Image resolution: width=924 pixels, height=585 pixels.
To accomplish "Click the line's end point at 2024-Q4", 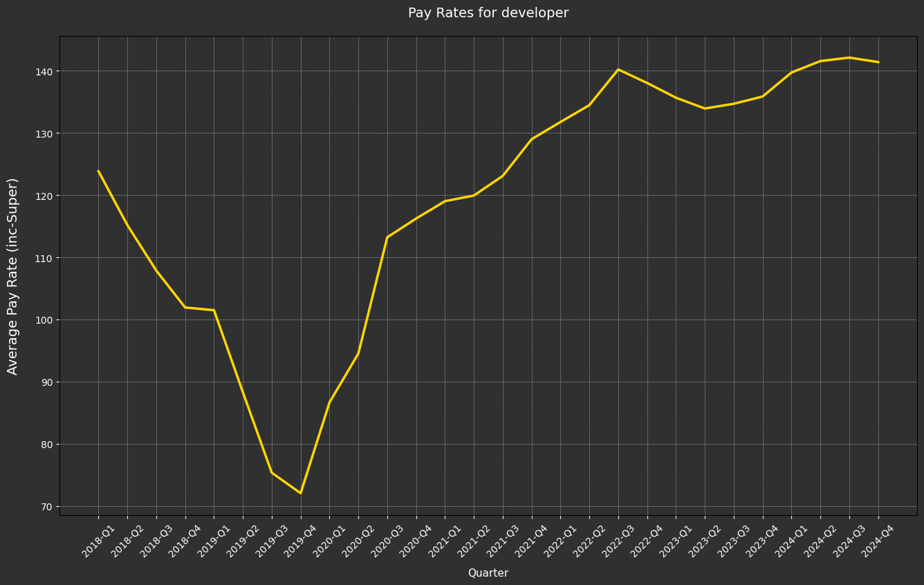I will (x=878, y=62).
